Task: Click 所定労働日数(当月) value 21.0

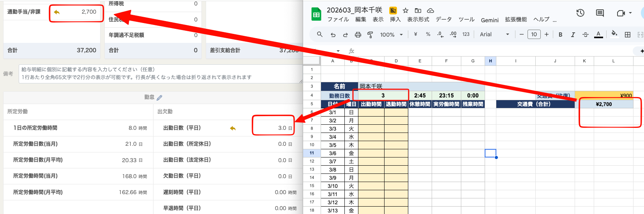Action: point(132,144)
